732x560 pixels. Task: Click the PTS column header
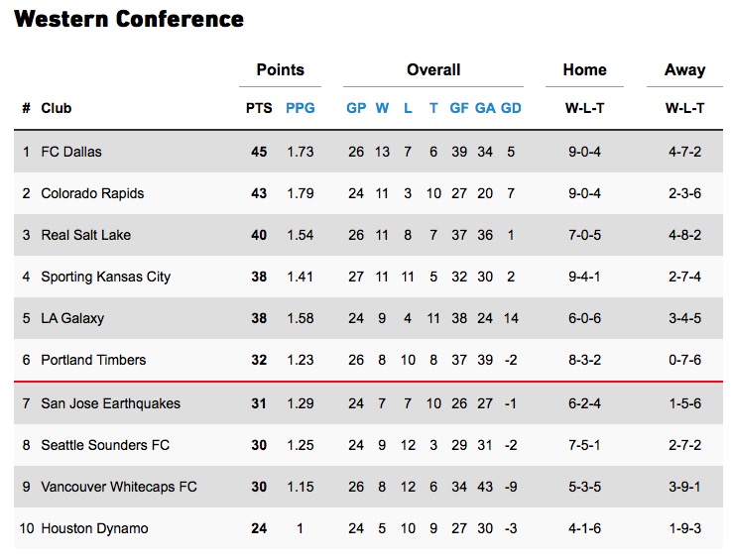coord(259,108)
